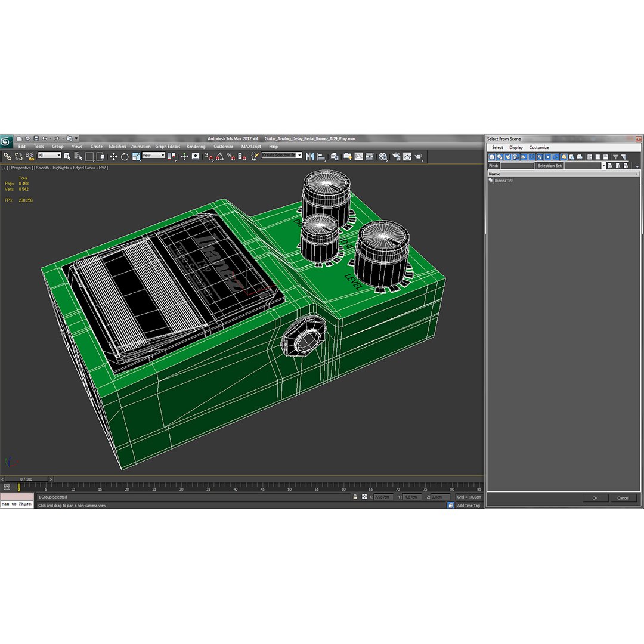This screenshot has width=644, height=644.
Task: Activate the Select and Move tool
Action: click(x=113, y=156)
